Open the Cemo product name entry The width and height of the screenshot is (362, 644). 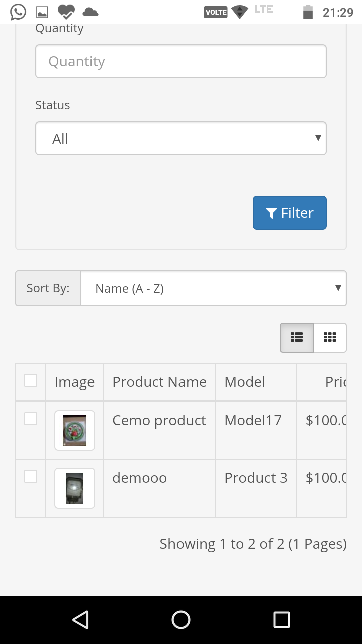pos(159,420)
